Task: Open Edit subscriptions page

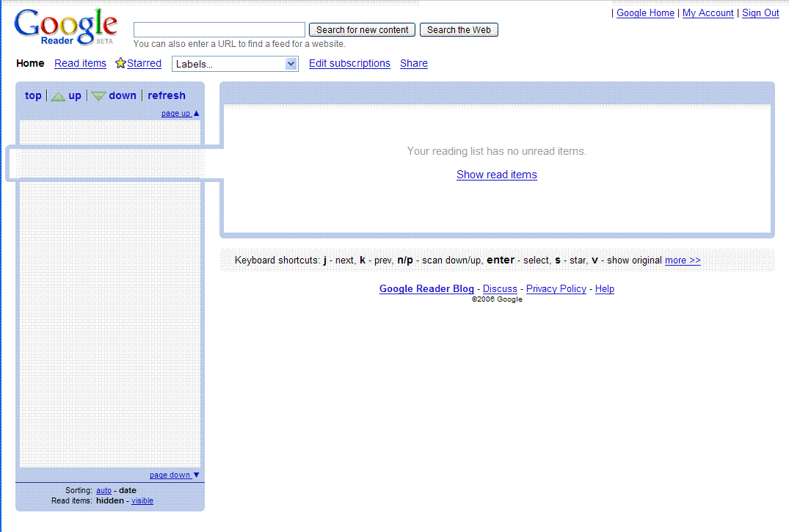Action: click(x=349, y=63)
